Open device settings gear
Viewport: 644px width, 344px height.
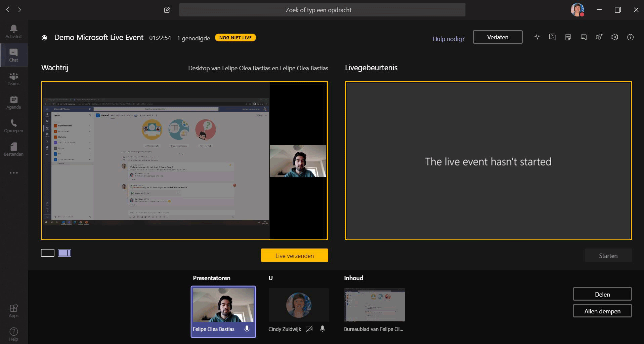(615, 37)
